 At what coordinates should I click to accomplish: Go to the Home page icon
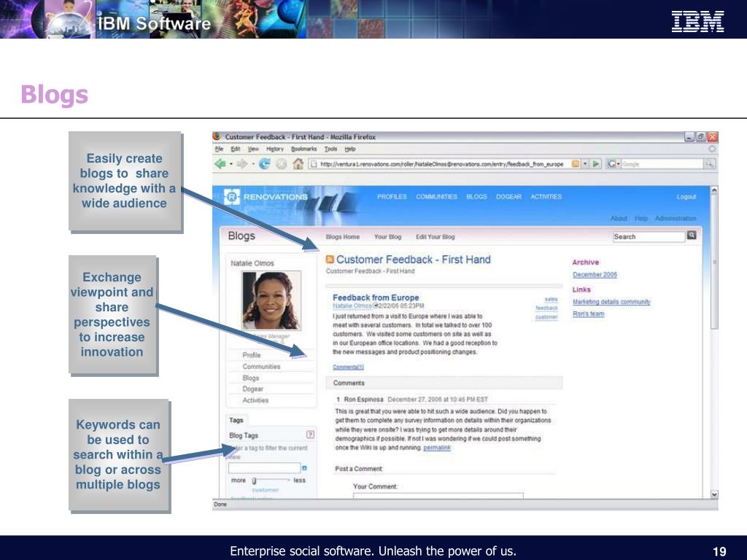(298, 164)
